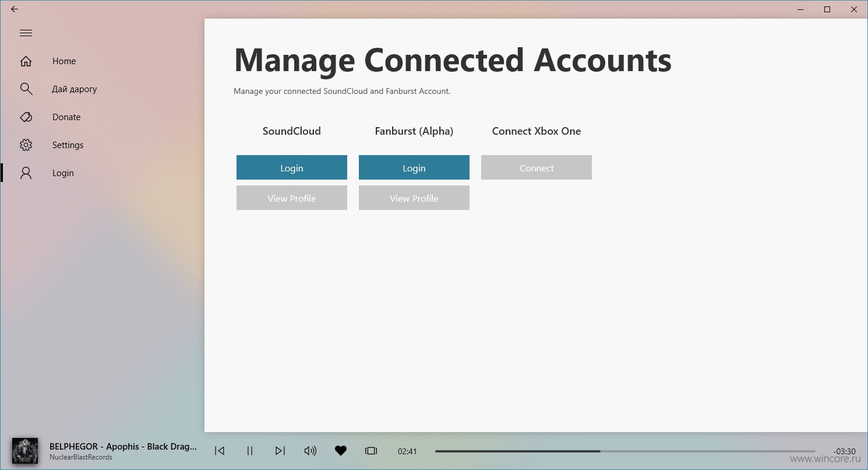The height and width of the screenshot is (470, 868).
Task: Click the NuclearBlastRecords artist name
Action: click(x=81, y=457)
